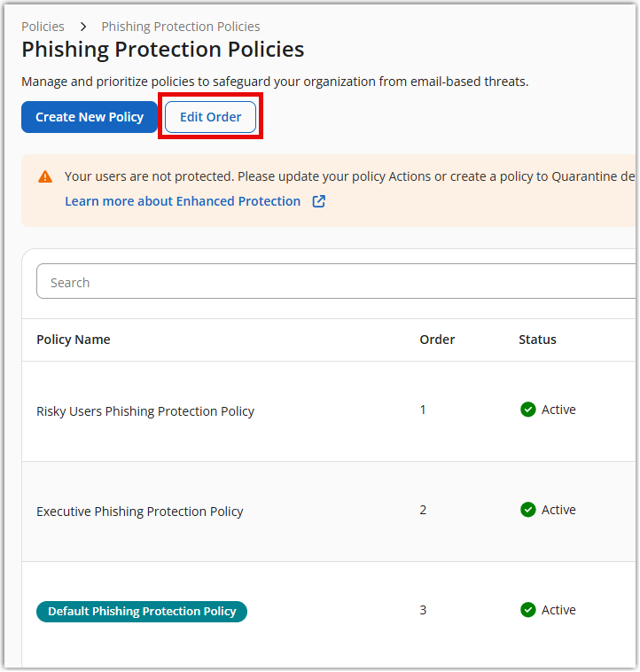Open Risky Users Phishing Protection Policy

tap(145, 411)
